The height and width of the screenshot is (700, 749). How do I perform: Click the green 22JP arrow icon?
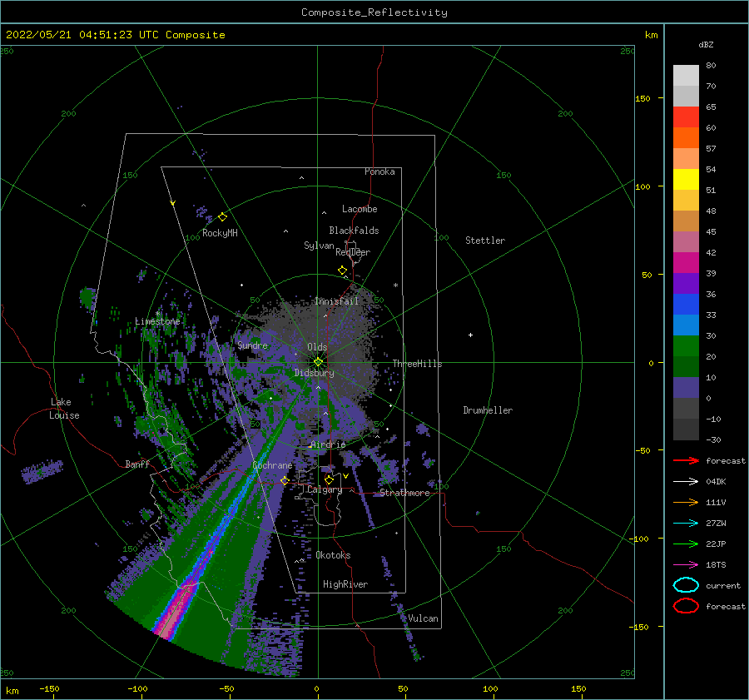[x=686, y=544]
